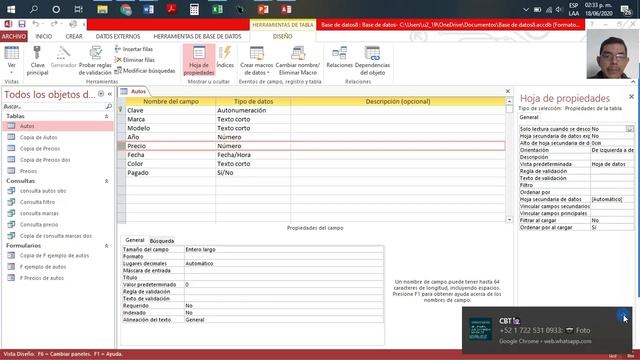Open Windows Start menu
Image resolution: width=640 pixels, height=360 pixels.
(11, 9)
